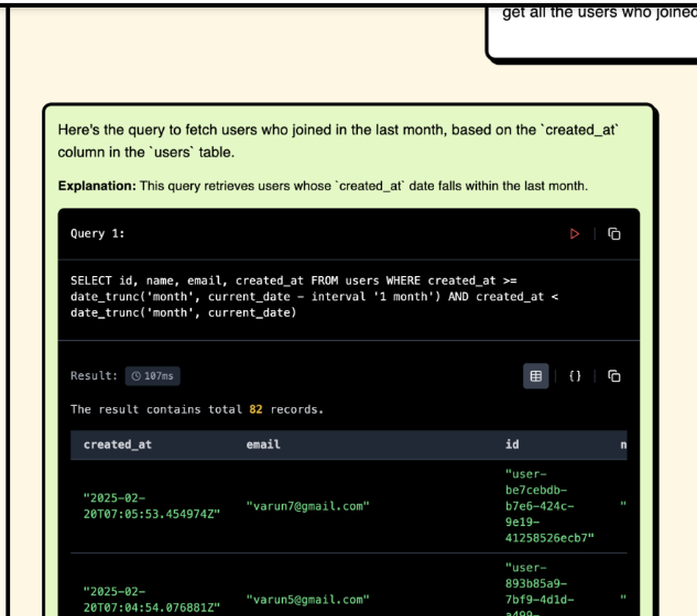Screen dimensions: 697x616
Task: Switch result to JSON braces view
Action: (x=575, y=376)
